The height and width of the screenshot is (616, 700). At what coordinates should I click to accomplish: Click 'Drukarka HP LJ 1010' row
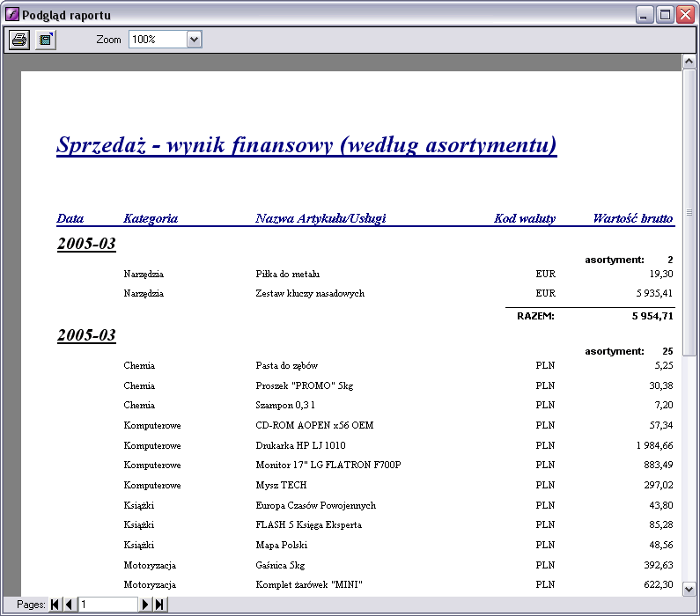point(398,445)
